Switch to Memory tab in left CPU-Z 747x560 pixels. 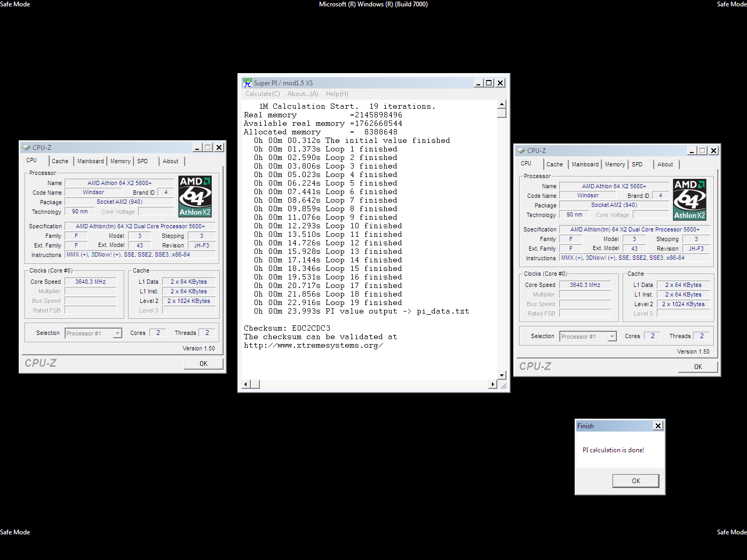[120, 161]
